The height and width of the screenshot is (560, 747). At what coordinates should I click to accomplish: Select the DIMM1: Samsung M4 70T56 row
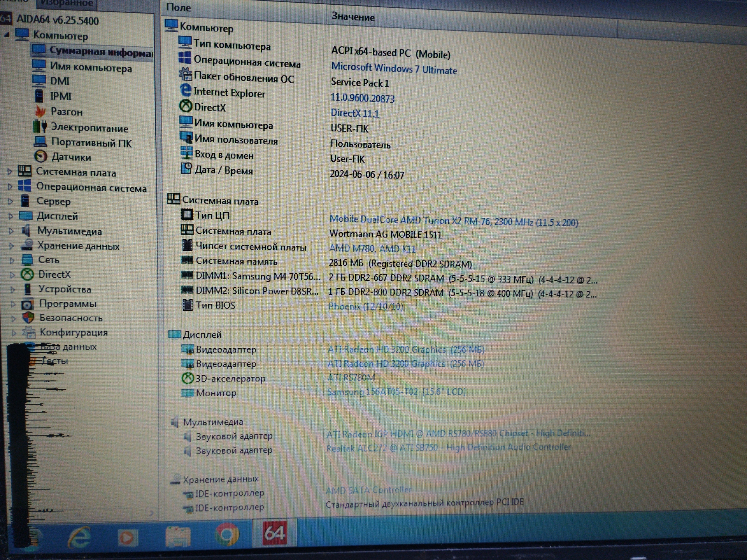[389, 278]
